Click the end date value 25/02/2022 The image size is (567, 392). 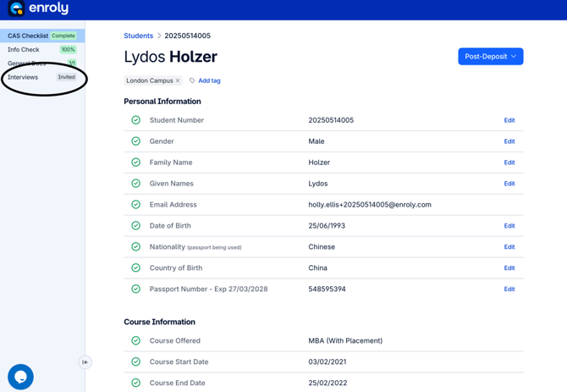(x=328, y=383)
